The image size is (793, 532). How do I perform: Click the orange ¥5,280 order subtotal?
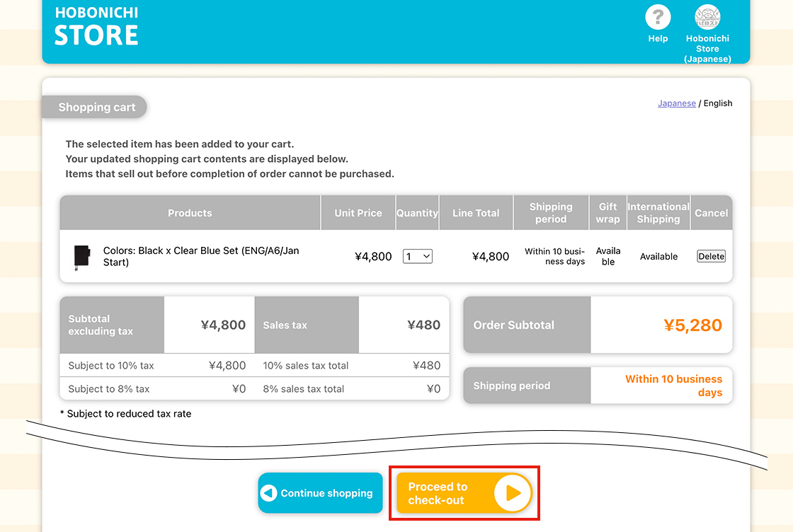(x=692, y=325)
